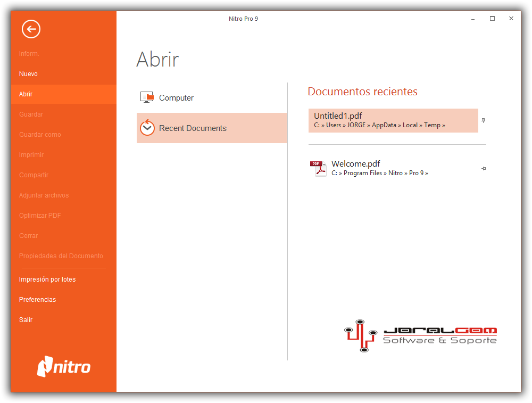The image size is (532, 403).
Task: Click the back arrow icon
Action: [30, 29]
